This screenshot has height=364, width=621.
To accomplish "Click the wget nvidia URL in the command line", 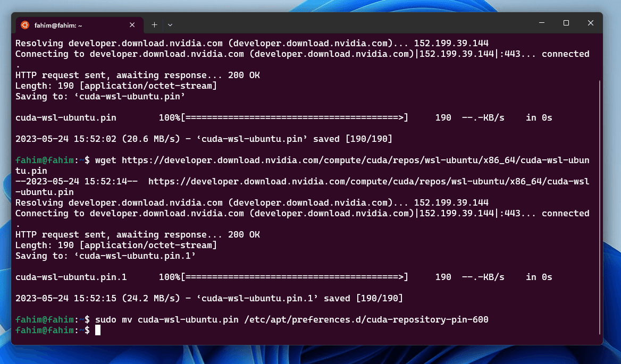I will [x=355, y=160].
